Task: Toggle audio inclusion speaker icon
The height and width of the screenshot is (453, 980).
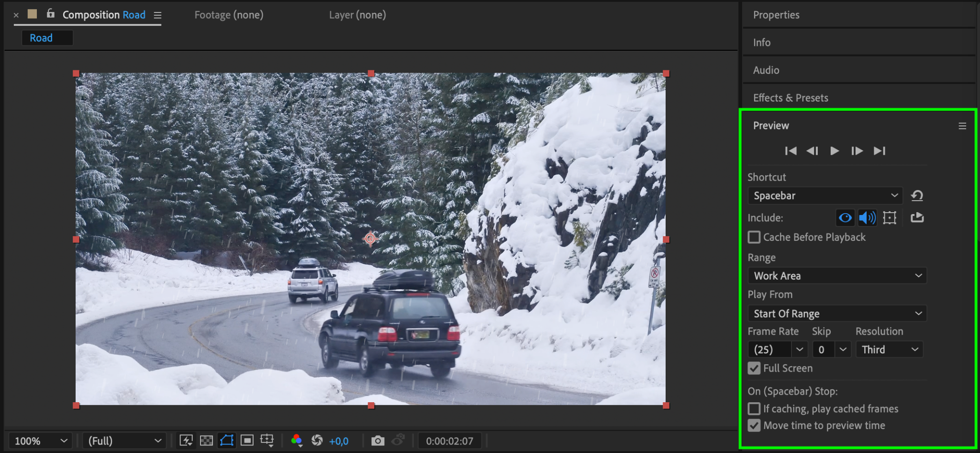Action: 867,218
